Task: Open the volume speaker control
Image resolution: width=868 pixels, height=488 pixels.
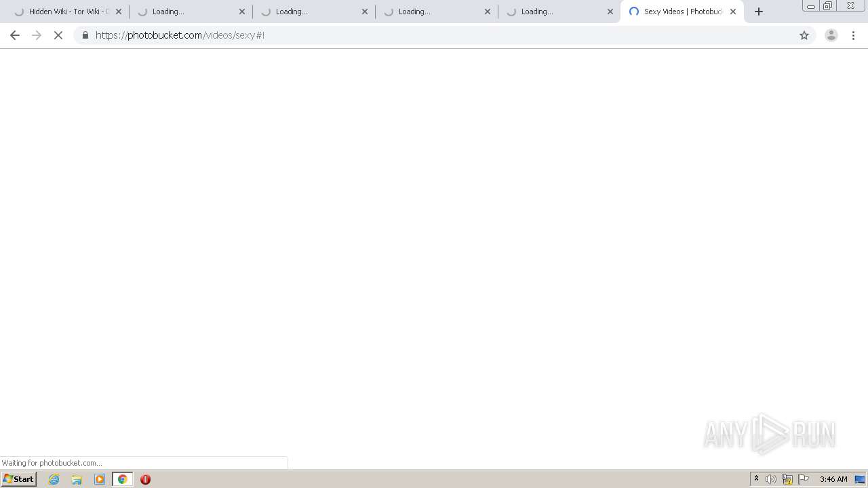Action: tap(771, 479)
